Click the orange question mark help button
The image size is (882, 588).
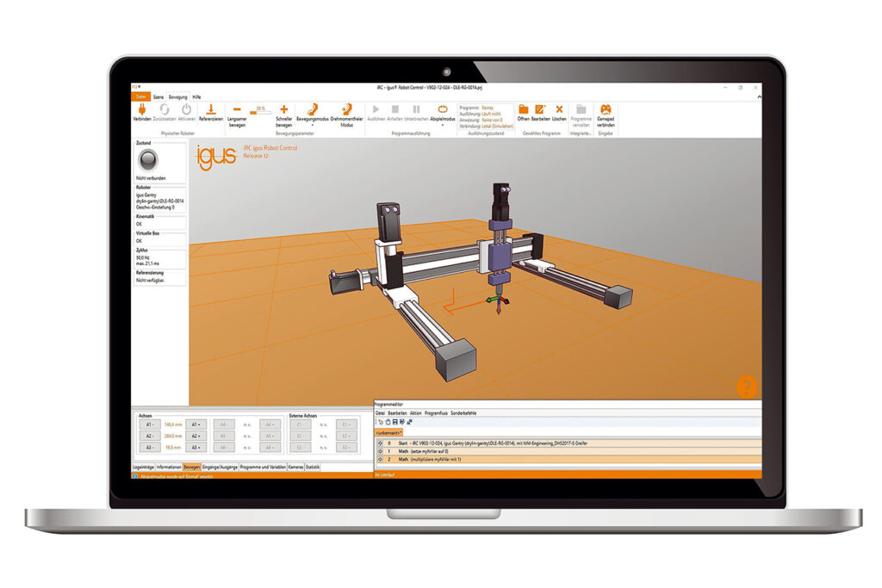pos(747,387)
